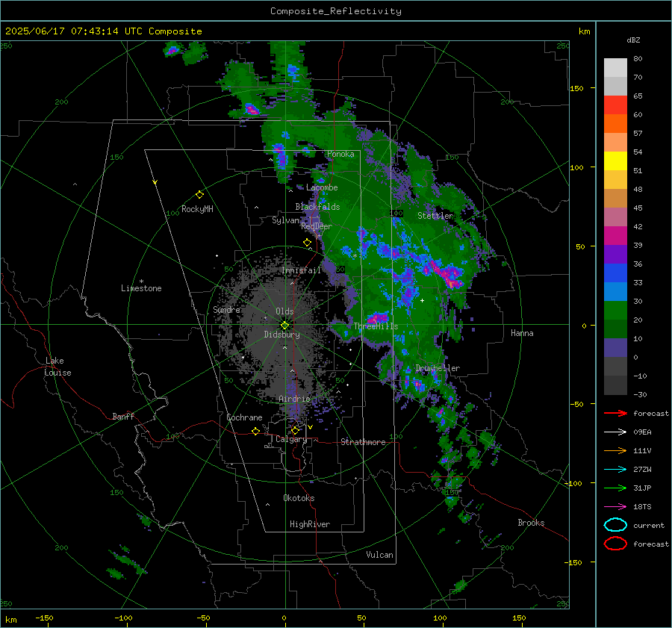Select the 39 dBZ purple swatch
This screenshot has height=628, width=672.
[615, 254]
